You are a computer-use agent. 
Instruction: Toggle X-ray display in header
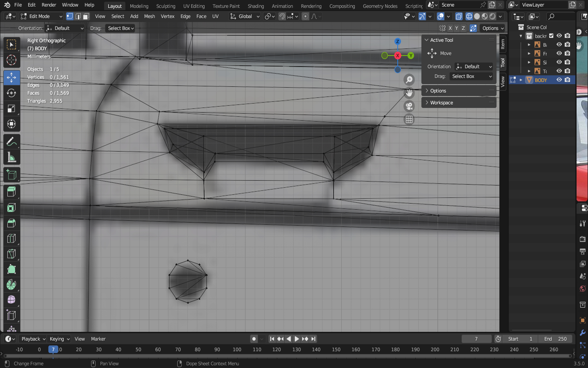[459, 16]
